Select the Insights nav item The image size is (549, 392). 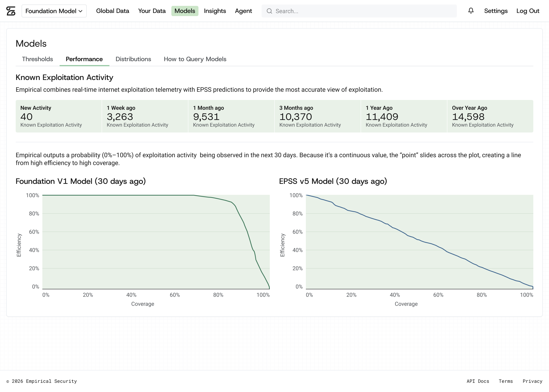click(215, 11)
